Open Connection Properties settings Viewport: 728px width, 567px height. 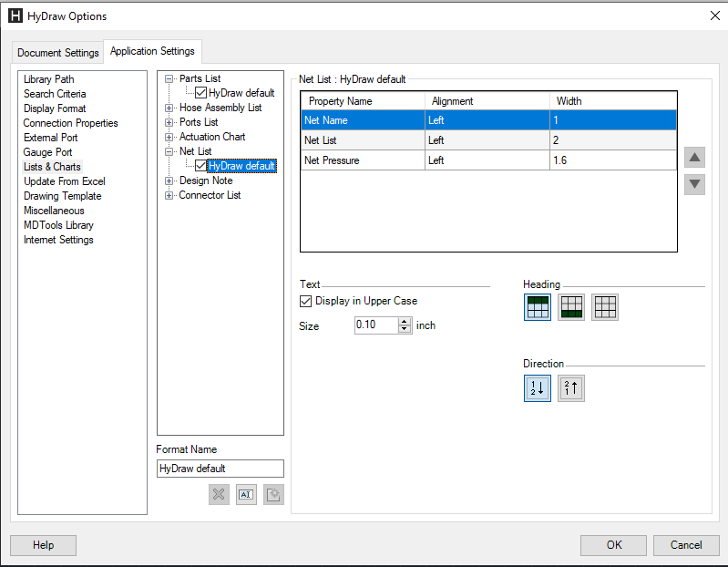(70, 123)
